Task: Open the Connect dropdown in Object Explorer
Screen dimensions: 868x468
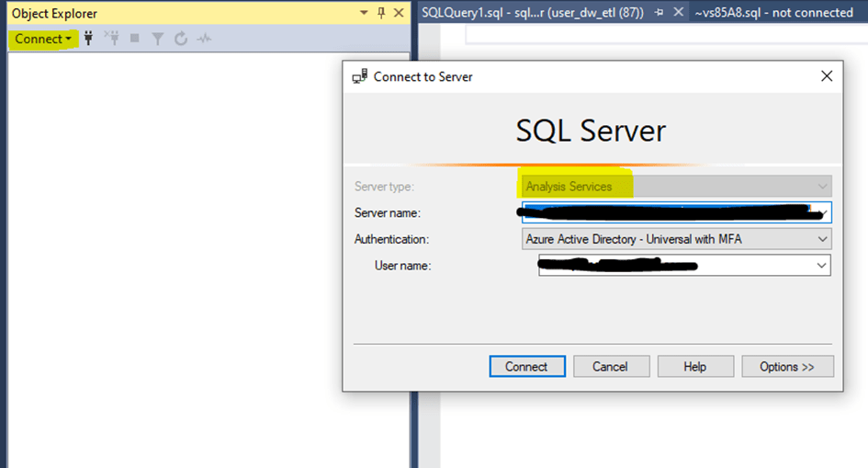Action: tap(43, 39)
